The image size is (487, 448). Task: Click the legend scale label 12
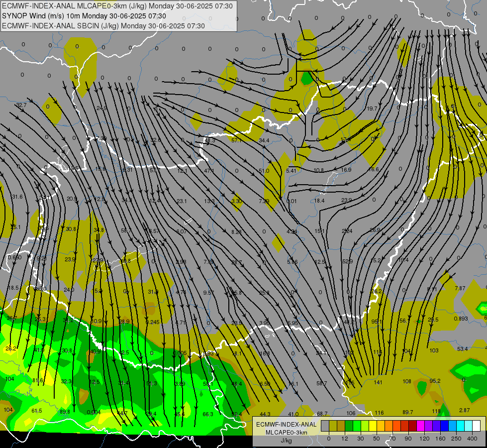click(344, 439)
